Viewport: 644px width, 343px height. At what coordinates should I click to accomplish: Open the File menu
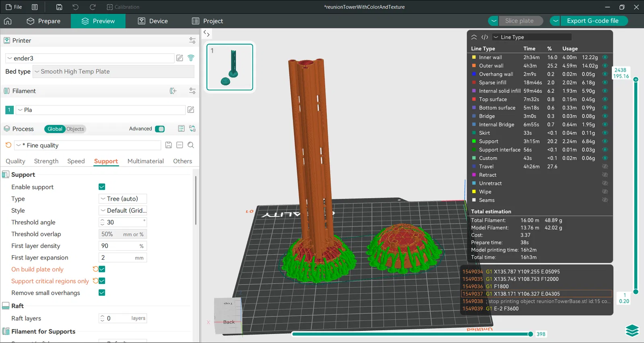click(x=14, y=7)
